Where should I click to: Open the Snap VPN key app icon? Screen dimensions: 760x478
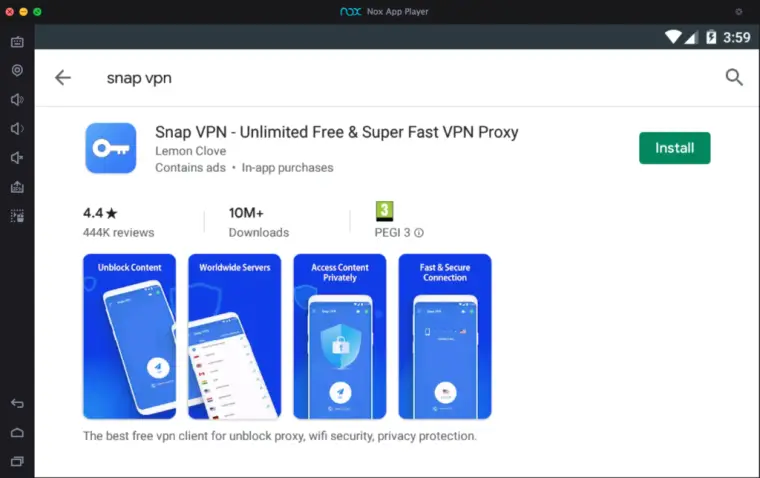click(x=111, y=148)
